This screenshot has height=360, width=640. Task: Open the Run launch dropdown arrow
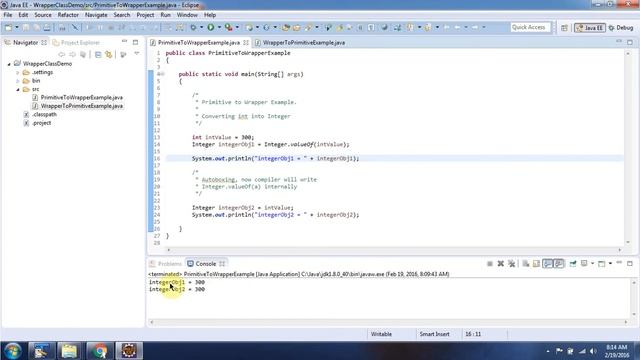point(219,27)
